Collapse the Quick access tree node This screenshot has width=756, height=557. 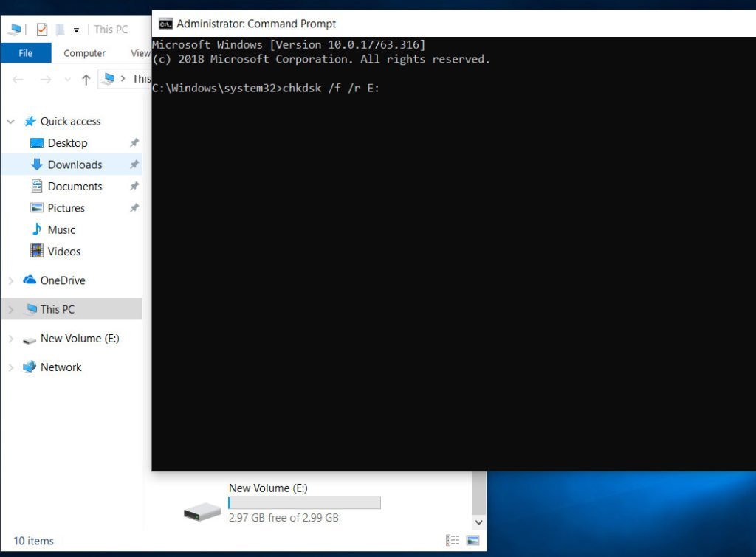(11, 122)
